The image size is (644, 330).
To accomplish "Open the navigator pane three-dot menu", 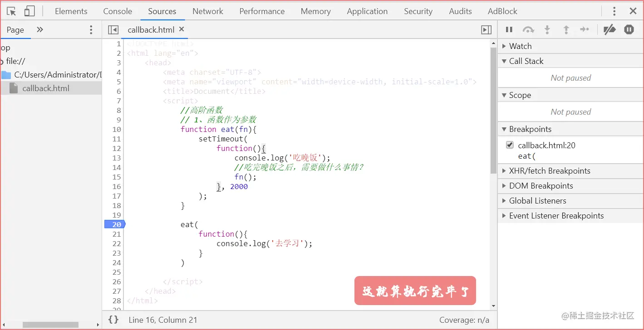I will pos(91,30).
